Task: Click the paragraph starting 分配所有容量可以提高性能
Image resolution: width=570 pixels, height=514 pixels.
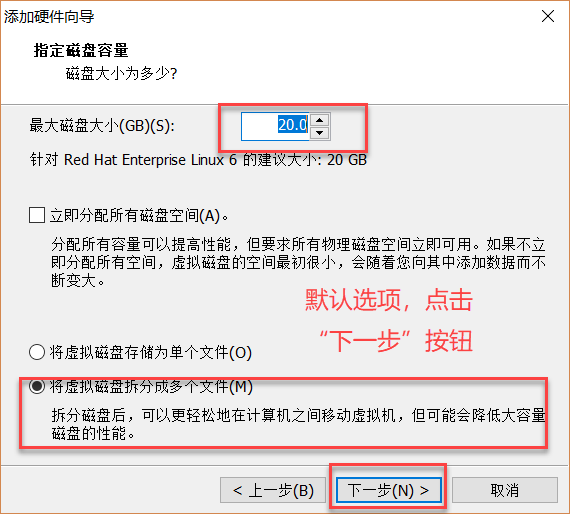Action: click(x=298, y=262)
